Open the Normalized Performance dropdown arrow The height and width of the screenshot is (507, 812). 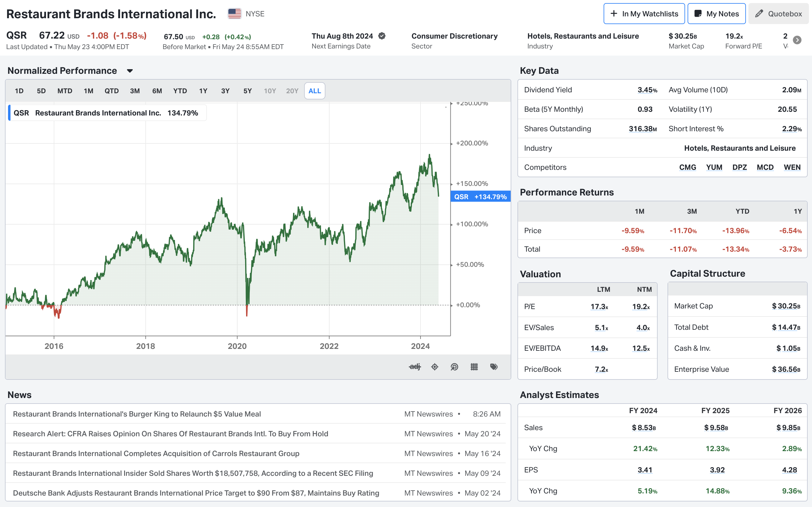[x=130, y=71]
